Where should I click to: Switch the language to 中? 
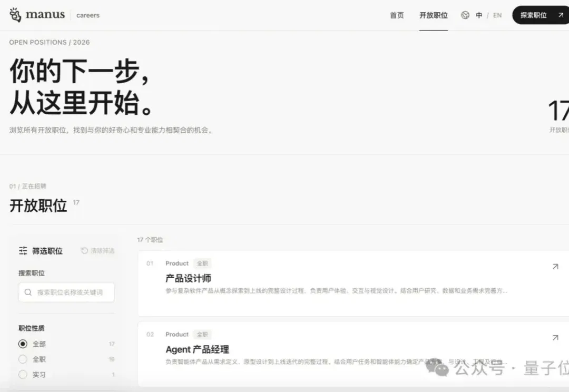(x=479, y=15)
